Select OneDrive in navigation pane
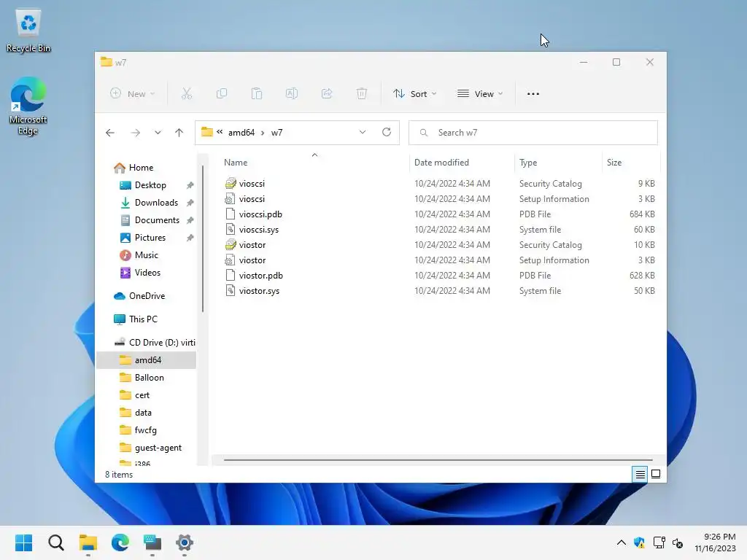Image resolution: width=747 pixels, height=560 pixels. pos(139,296)
